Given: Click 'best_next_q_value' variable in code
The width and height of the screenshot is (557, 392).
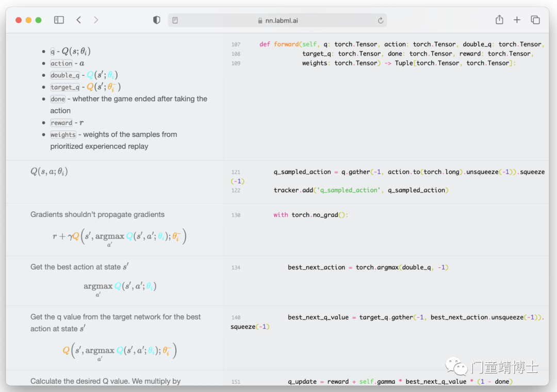Looking at the screenshot, I should pos(318,317).
